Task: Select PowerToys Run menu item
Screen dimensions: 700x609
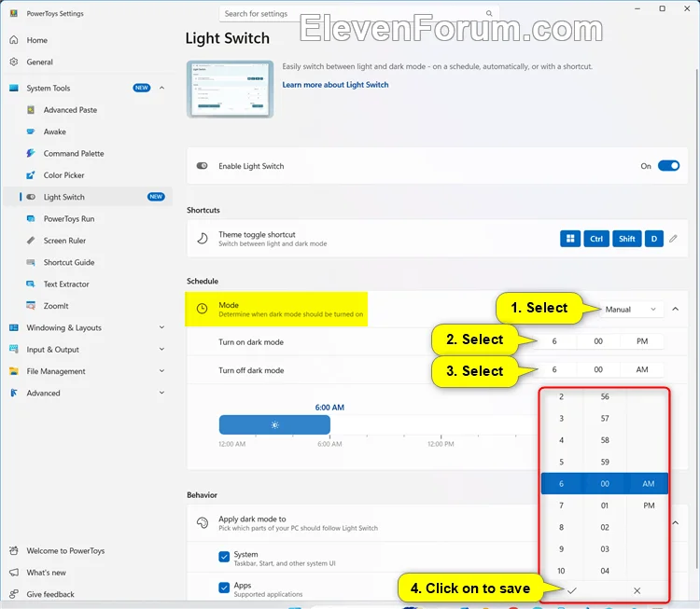Action: [88, 218]
